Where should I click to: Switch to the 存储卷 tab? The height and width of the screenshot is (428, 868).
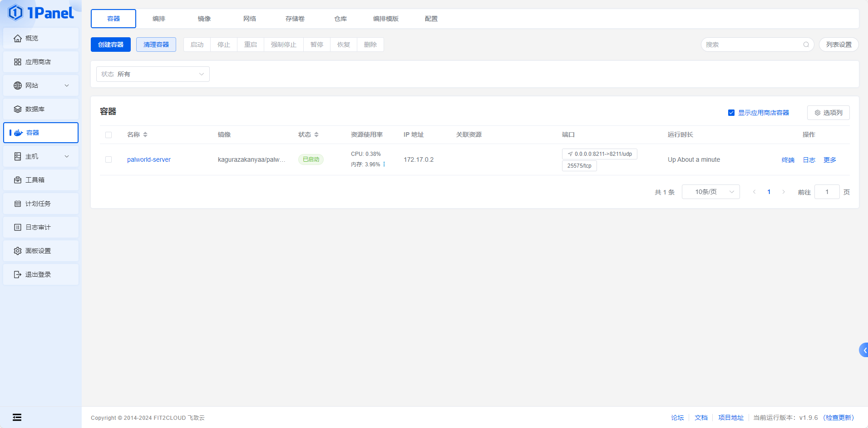(x=295, y=19)
